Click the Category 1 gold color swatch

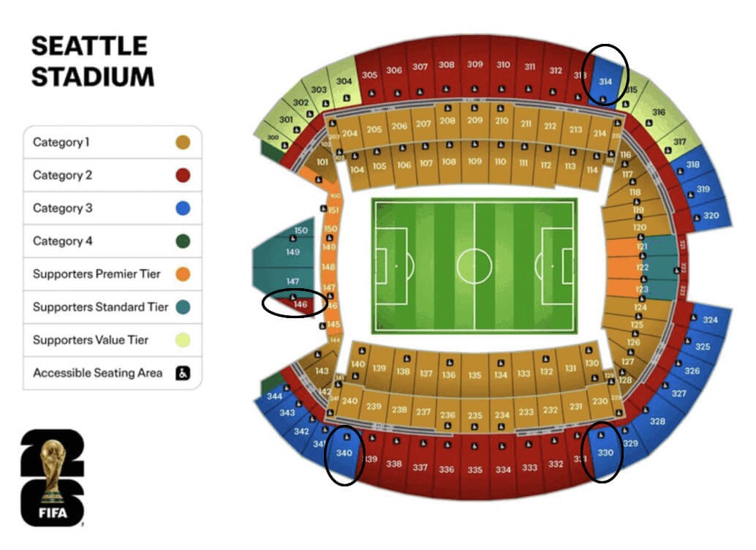(x=183, y=143)
